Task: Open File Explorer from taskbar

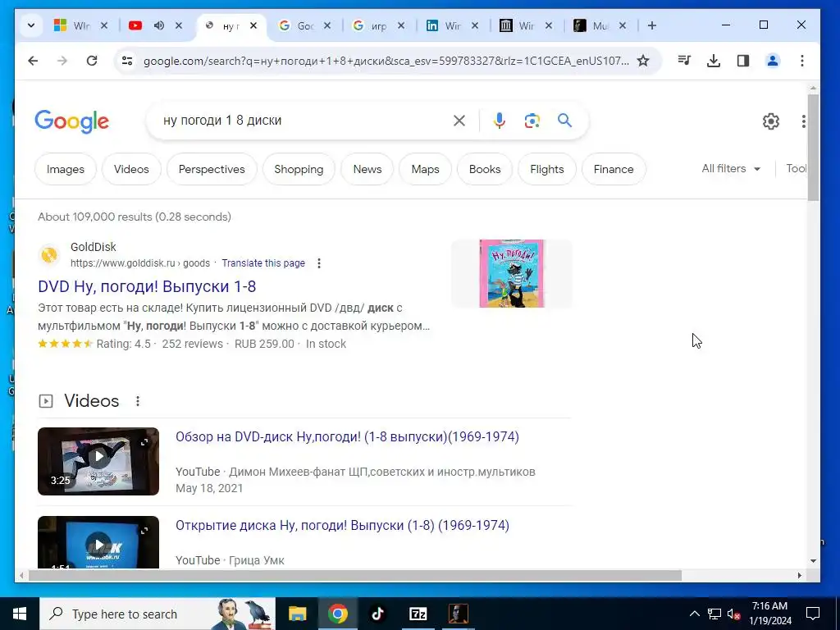Action: [x=297, y=614]
